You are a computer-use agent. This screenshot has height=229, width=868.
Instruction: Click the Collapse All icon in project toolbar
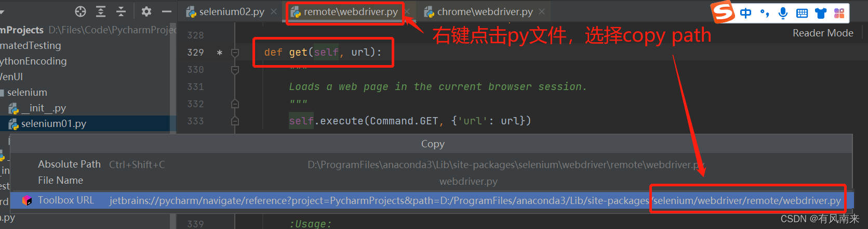pyautogui.click(x=121, y=11)
